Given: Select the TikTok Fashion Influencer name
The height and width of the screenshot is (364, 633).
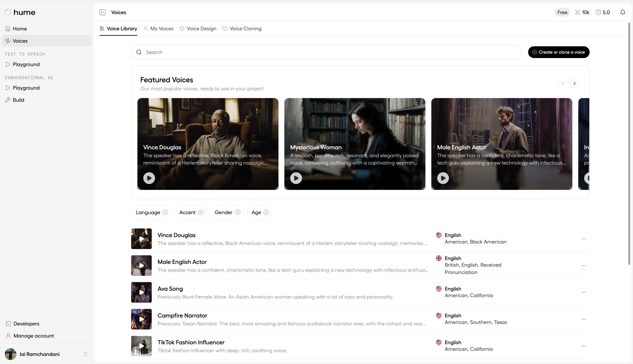Looking at the screenshot, I should pyautogui.click(x=191, y=342).
